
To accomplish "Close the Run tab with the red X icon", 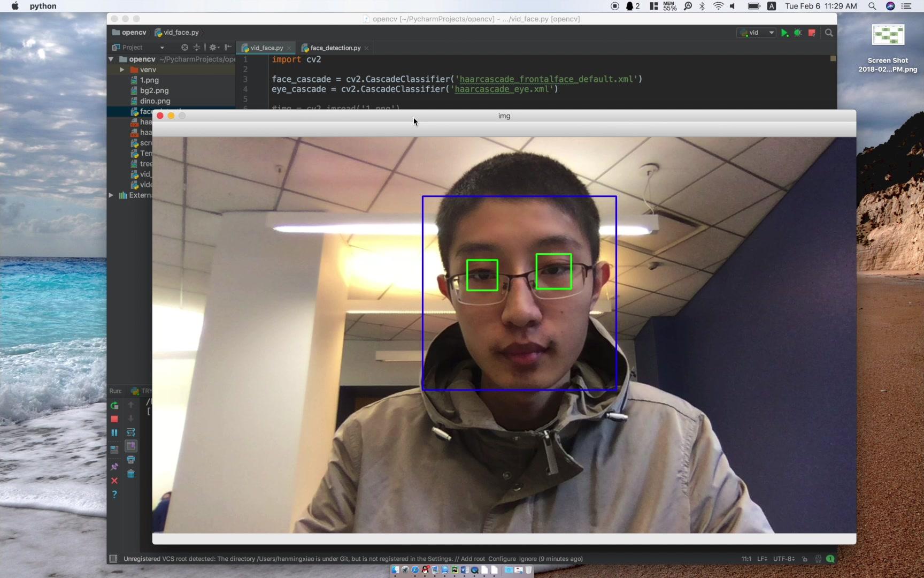I will [114, 481].
